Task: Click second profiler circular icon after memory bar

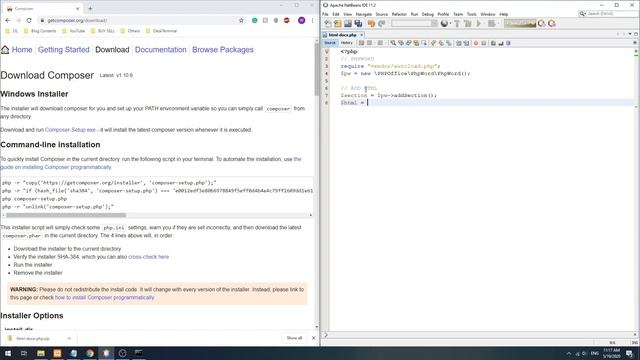Action: 552,24
